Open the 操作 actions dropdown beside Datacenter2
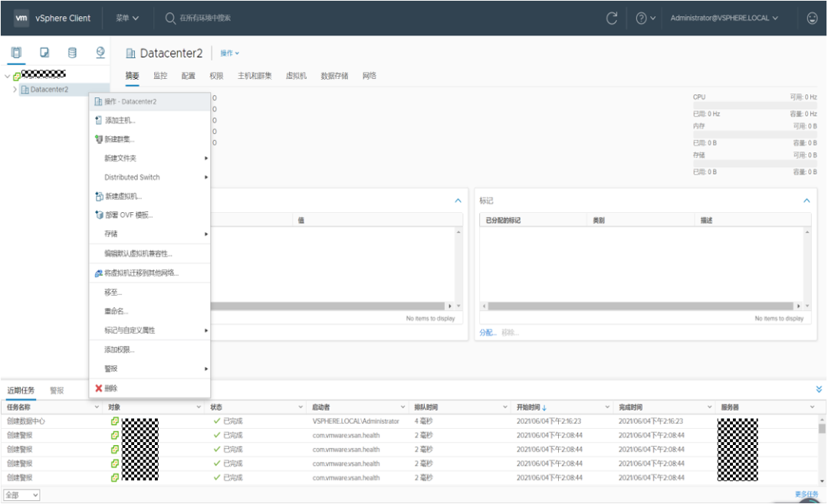 tap(230, 54)
